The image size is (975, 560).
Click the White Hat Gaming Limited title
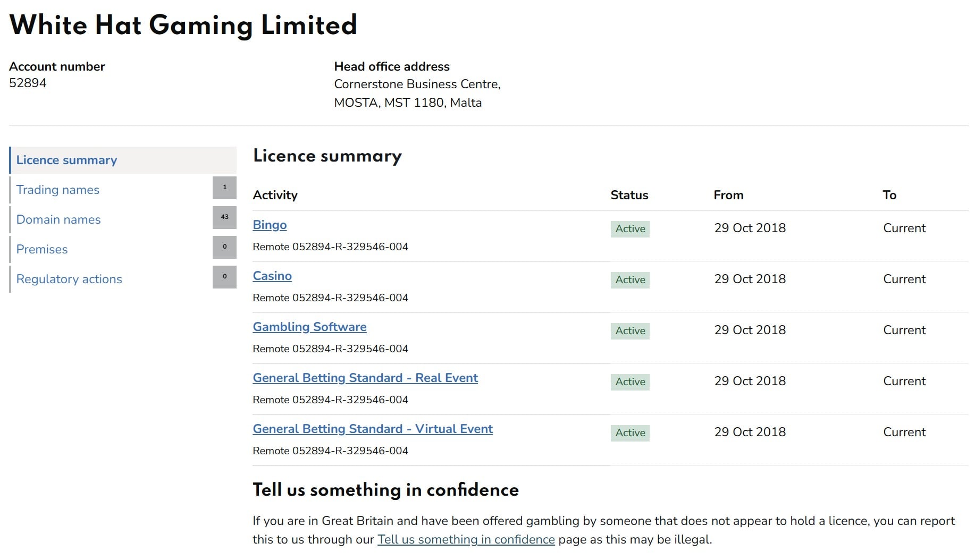coord(183,25)
